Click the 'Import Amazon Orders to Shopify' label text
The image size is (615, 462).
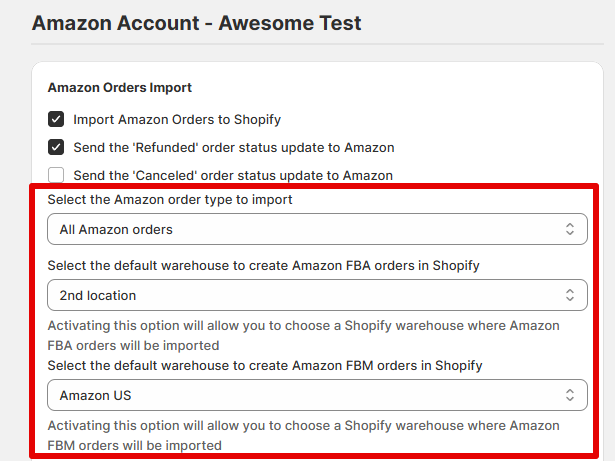[177, 119]
